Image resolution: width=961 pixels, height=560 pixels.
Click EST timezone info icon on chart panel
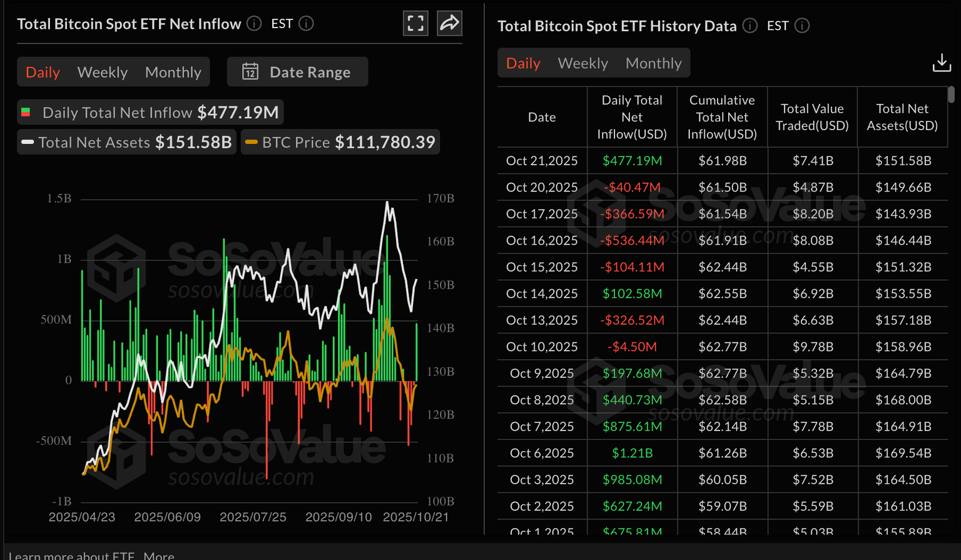(306, 24)
